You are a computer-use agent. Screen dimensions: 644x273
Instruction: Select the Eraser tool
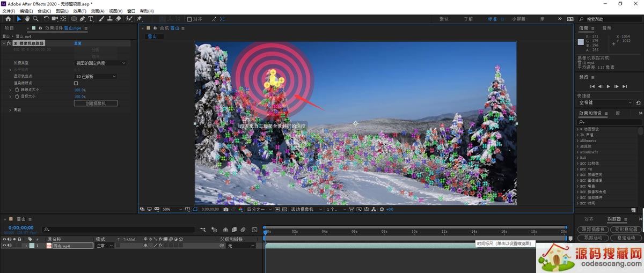118,19
